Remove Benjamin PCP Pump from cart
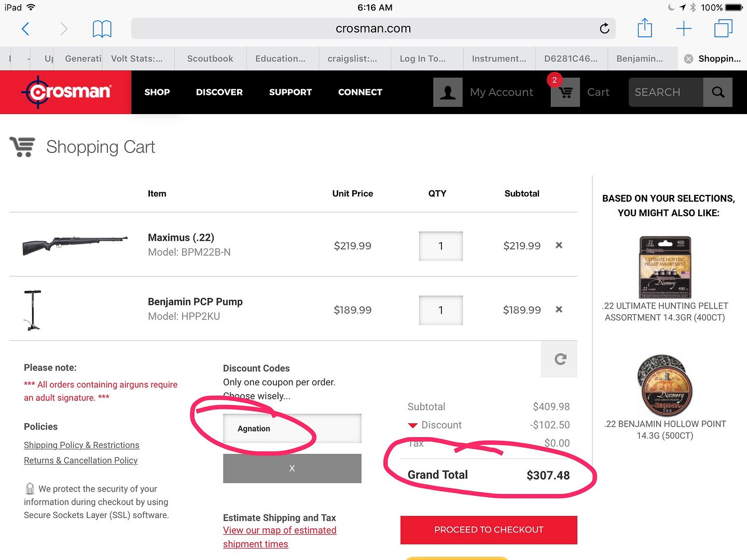The width and height of the screenshot is (747, 560). (559, 310)
